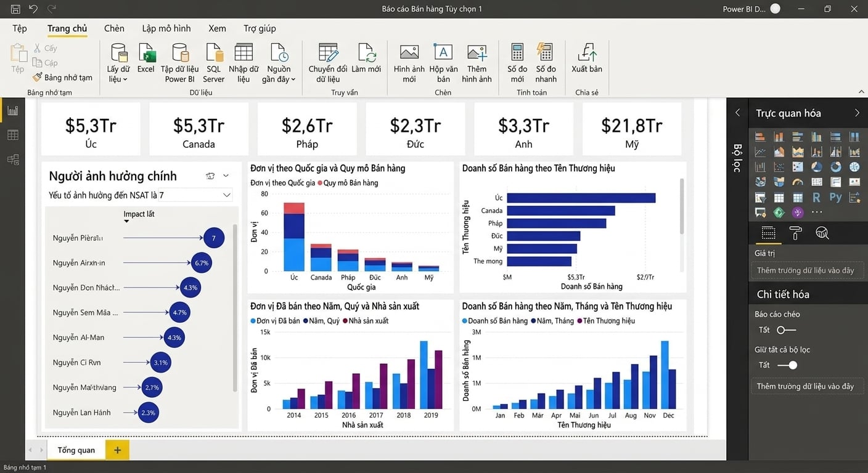Use the Bảng nhớ tạm format painter
Image resolution: width=868 pixels, height=473 pixels.
pos(62,78)
